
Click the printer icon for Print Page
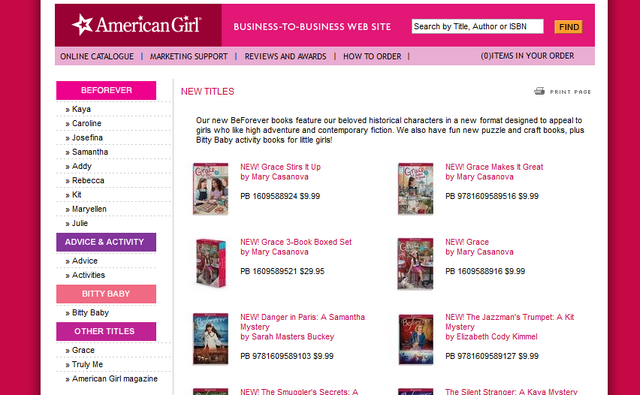540,91
